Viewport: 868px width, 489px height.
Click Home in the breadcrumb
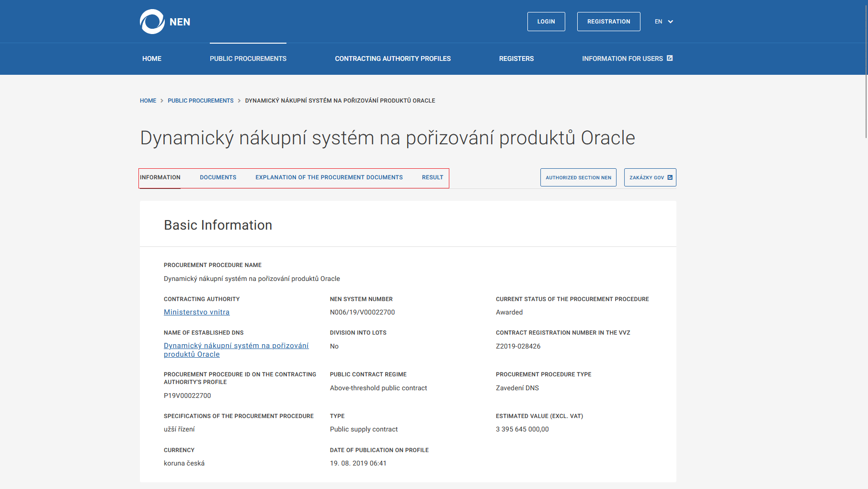tap(148, 101)
